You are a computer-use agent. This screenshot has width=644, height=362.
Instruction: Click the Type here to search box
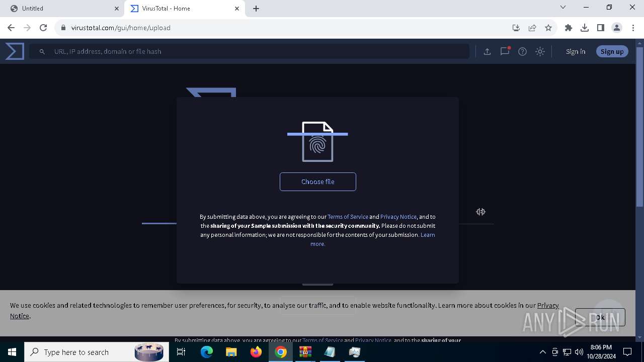[x=97, y=352]
